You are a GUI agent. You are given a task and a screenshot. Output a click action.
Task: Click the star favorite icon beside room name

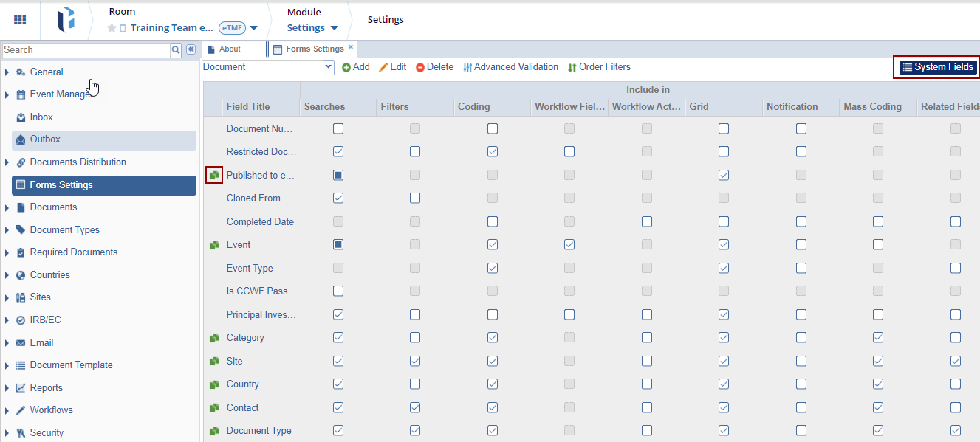coord(112,28)
